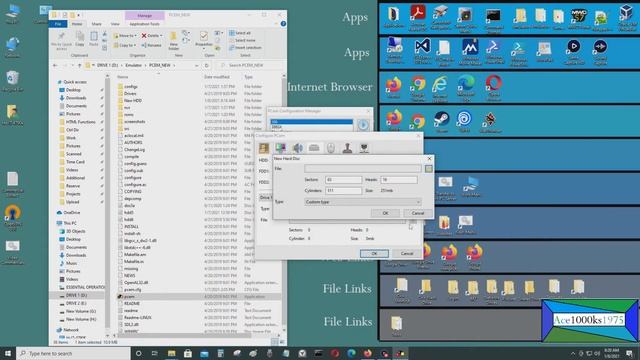
Task: Select Downloads under Quick access
Action: click(76, 98)
